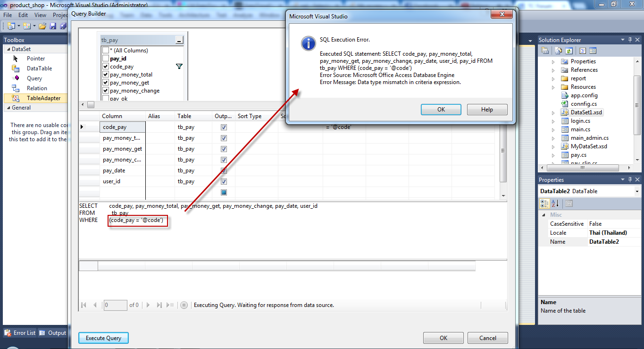Close the Microsoft Visual Studio error dialog

coord(502,15)
